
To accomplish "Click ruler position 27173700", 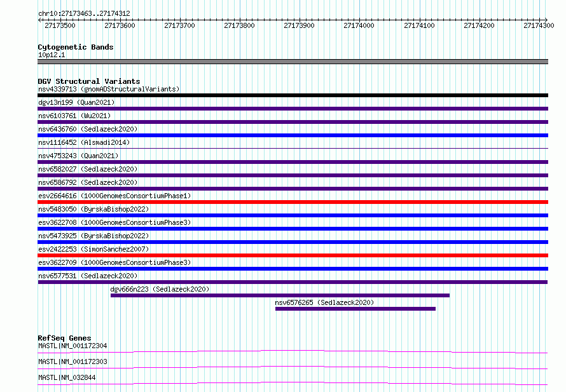I will tap(179, 25).
